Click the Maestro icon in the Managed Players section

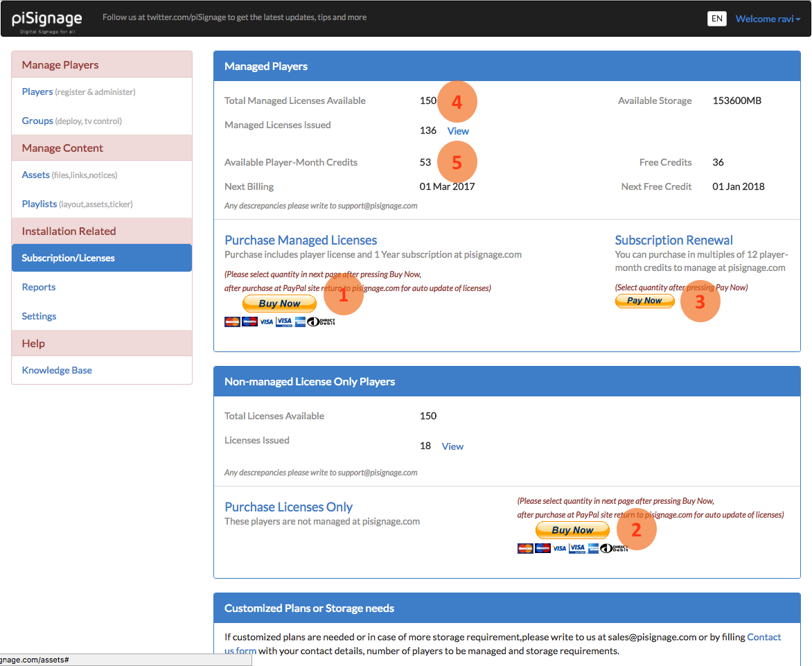click(x=249, y=321)
